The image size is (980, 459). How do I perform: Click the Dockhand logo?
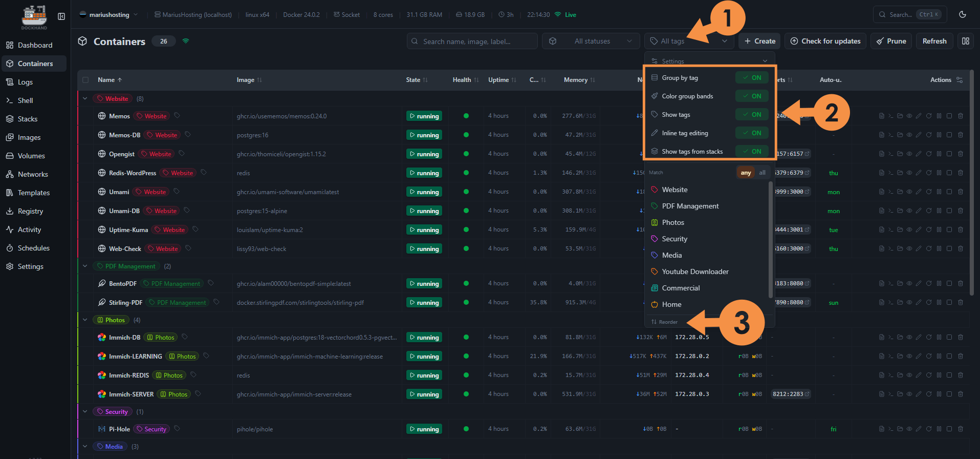tap(34, 17)
